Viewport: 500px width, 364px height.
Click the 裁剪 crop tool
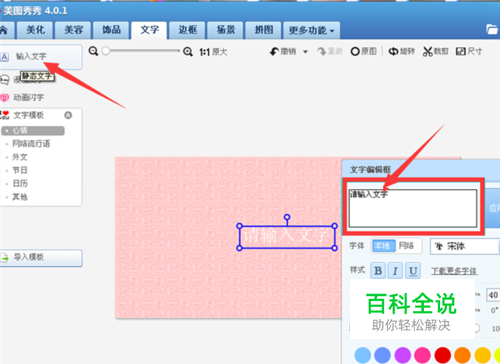[x=436, y=51]
